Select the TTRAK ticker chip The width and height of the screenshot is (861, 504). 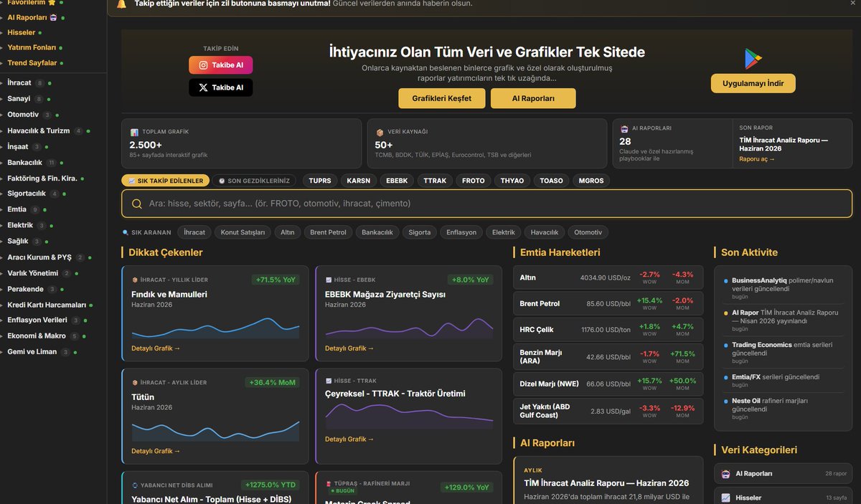coord(435,181)
